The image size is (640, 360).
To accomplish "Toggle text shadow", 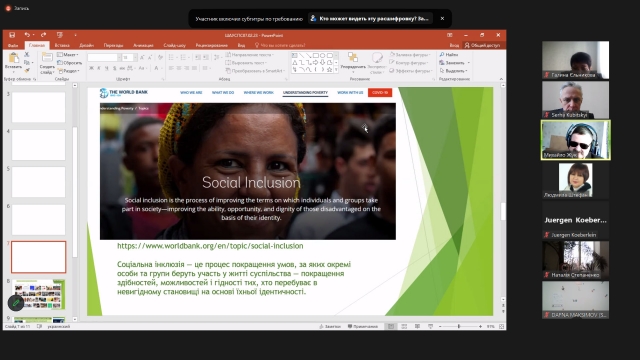I will 114,68.
